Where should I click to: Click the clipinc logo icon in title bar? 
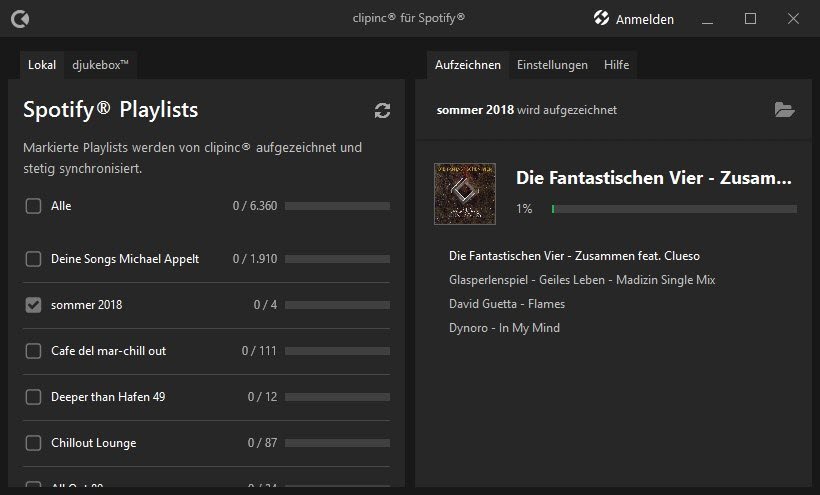[19, 18]
